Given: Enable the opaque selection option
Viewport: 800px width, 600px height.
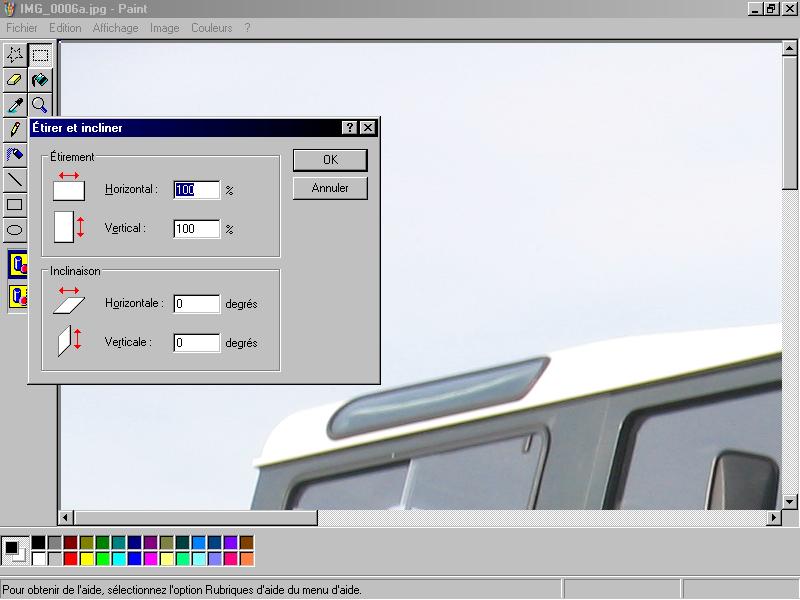Looking at the screenshot, I should pos(18,265).
